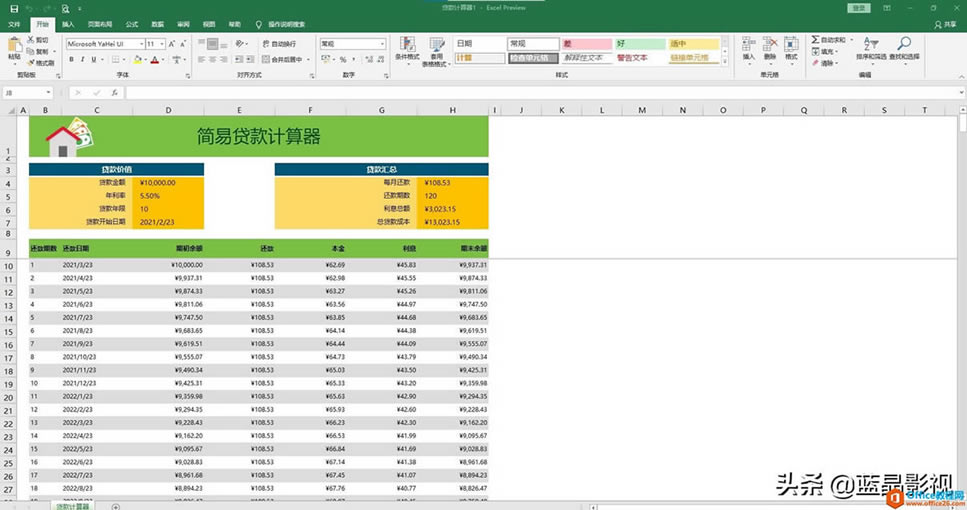The image size is (967, 510).
Task: Toggle italic formatting (I)
Action: coord(84,60)
